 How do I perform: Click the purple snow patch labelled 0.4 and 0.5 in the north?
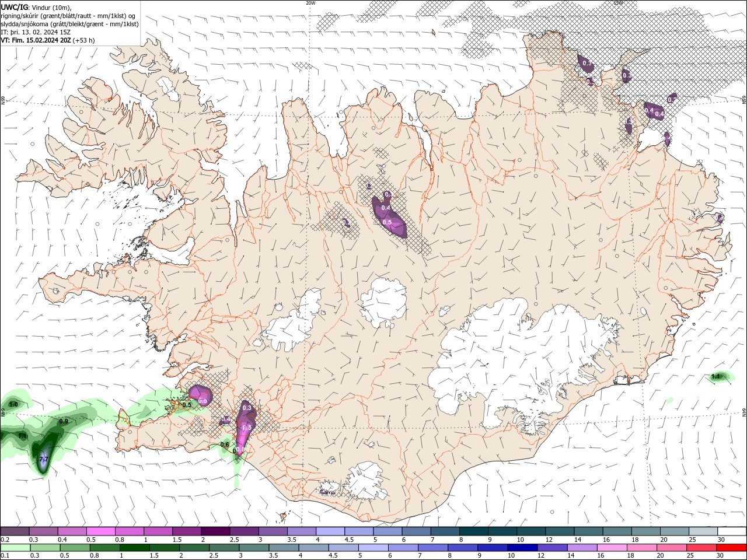[x=389, y=216]
